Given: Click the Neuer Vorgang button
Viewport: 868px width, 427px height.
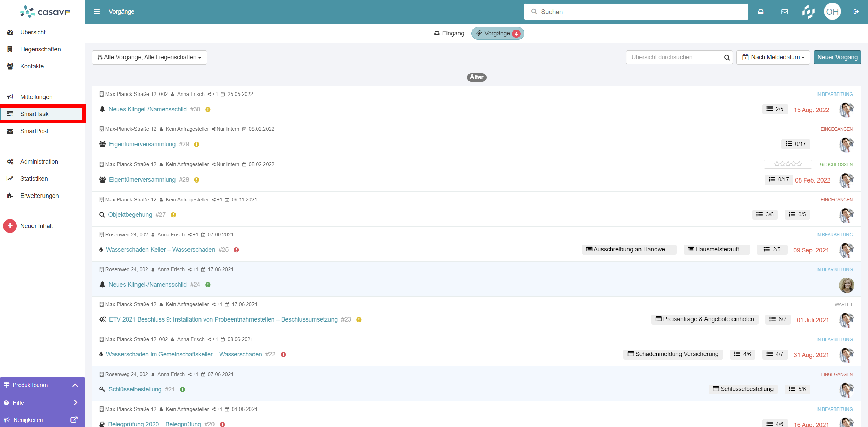Looking at the screenshot, I should 837,58.
